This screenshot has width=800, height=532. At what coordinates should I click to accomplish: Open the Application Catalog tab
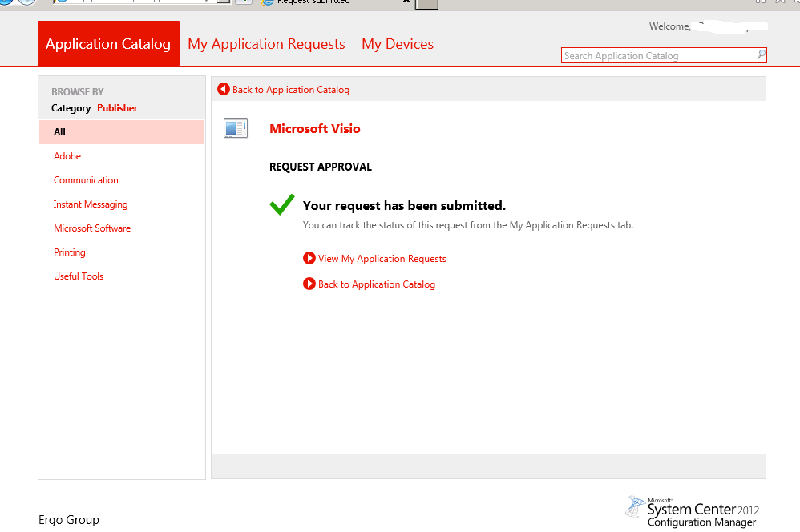click(x=108, y=44)
